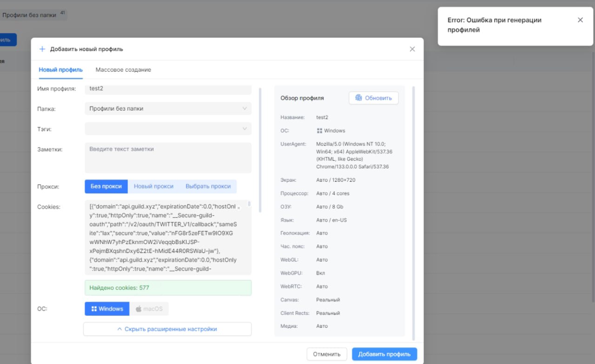Click the fingerprint icon on Обновить
This screenshot has width=595, height=364.
pos(358,98)
